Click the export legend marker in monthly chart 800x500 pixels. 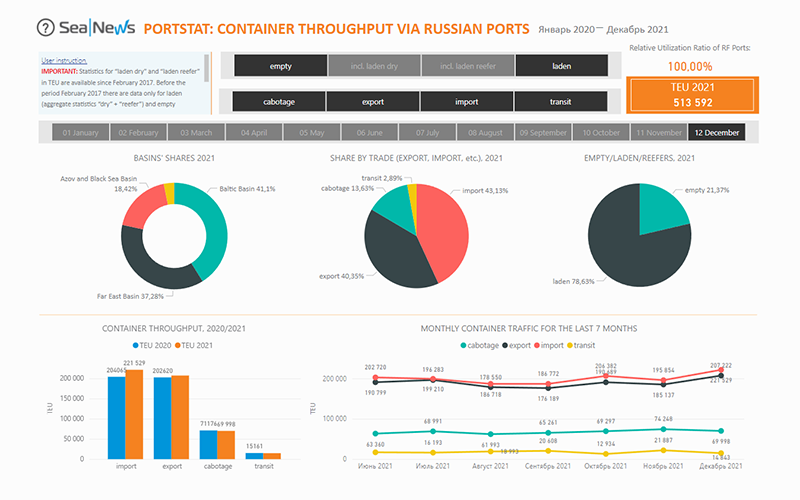tap(505, 345)
